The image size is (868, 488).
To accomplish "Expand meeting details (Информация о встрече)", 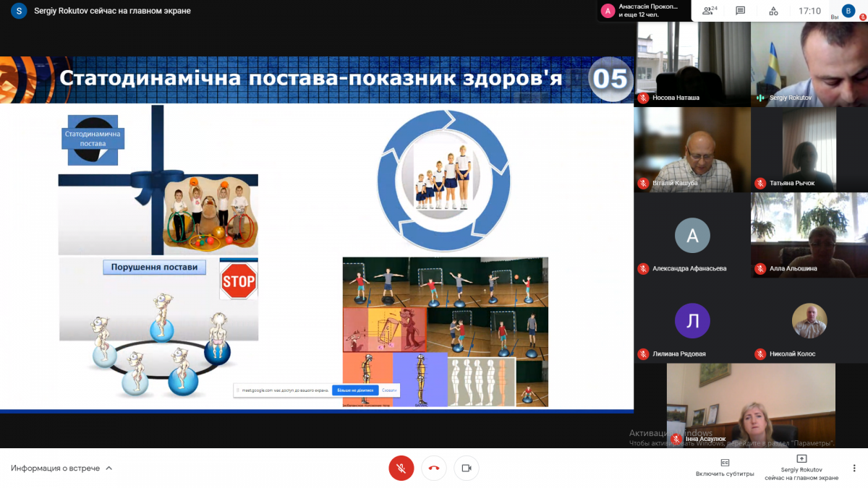I will point(61,468).
